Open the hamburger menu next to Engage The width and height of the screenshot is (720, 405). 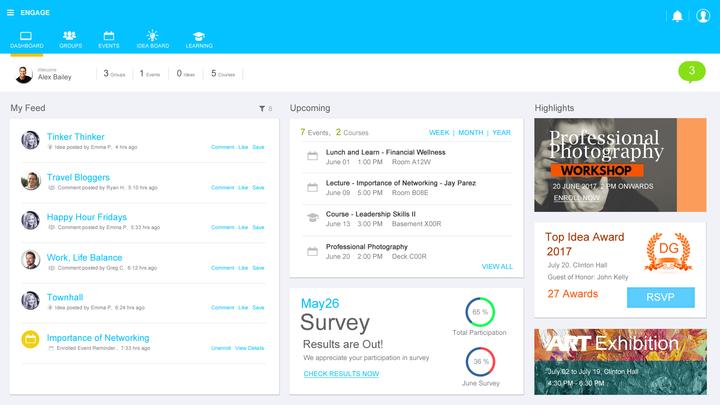click(10, 13)
